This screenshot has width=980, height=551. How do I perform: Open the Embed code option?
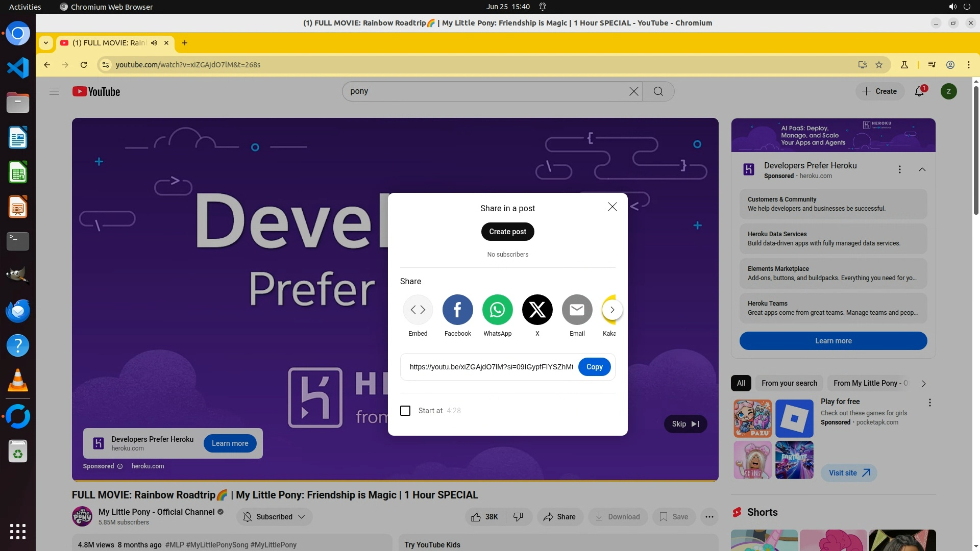pos(418,310)
